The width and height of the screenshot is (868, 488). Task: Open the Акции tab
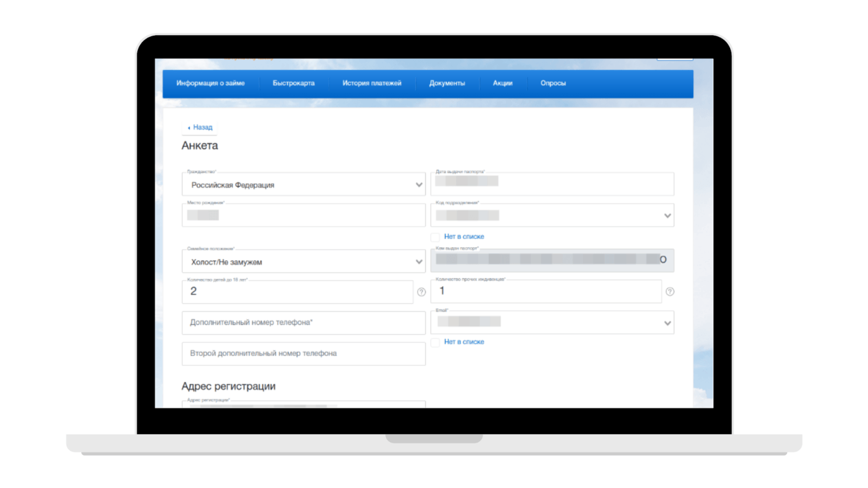coord(503,83)
